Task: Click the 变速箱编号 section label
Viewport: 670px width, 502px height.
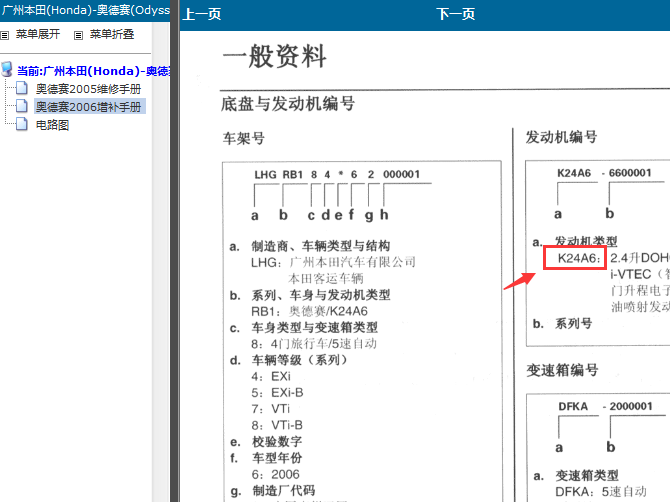Action: pos(562,370)
